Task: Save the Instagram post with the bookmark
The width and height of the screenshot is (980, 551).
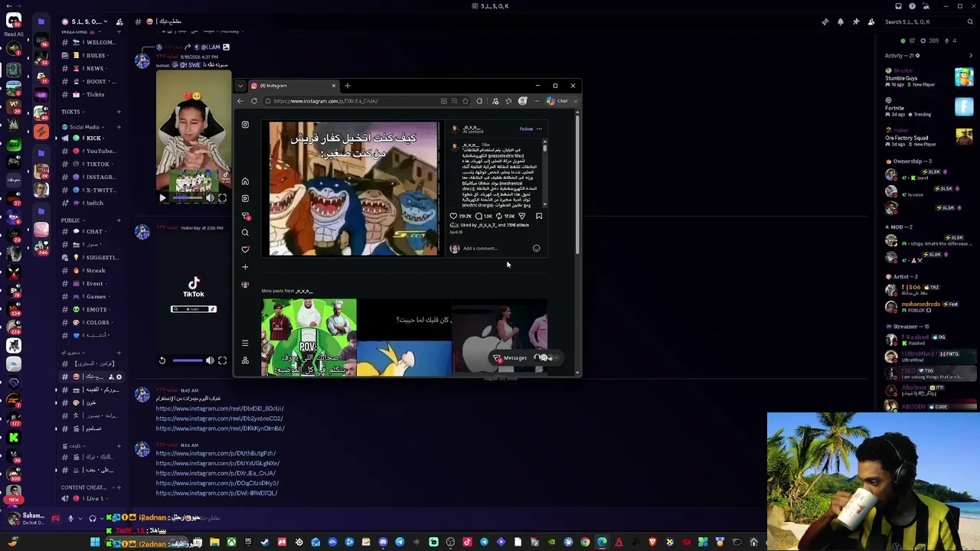Action: click(539, 216)
